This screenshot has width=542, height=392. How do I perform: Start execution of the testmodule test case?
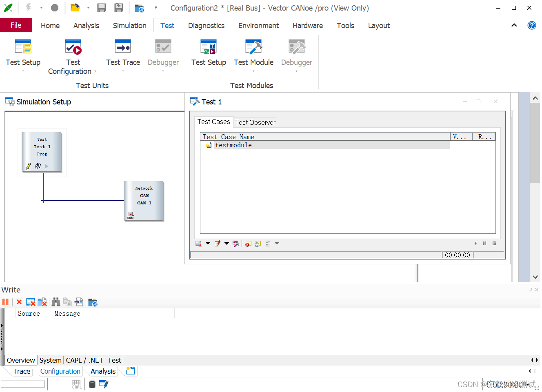click(475, 243)
